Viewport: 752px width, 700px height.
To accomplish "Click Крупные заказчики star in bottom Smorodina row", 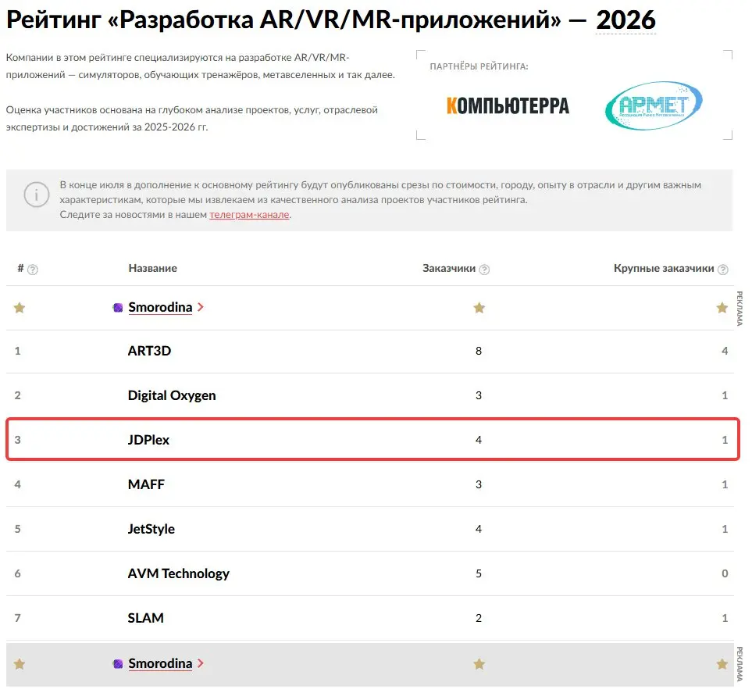I will (722, 664).
